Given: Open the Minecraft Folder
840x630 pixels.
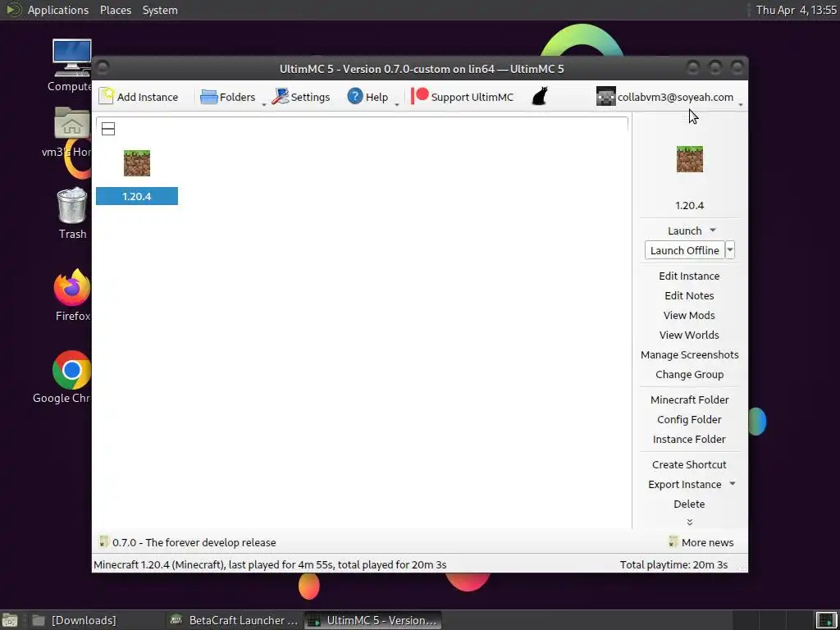Looking at the screenshot, I should (x=689, y=399).
